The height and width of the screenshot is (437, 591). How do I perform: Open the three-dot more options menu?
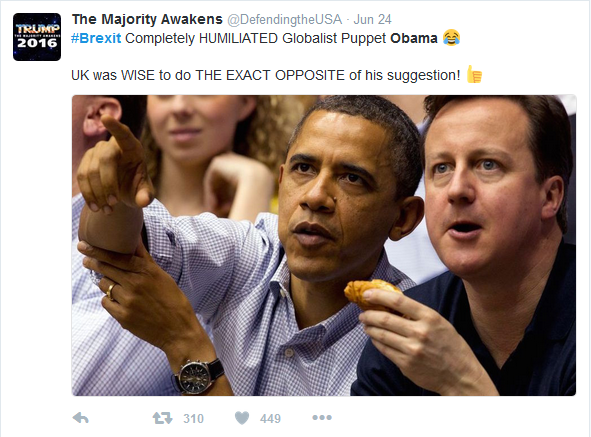pos(322,417)
